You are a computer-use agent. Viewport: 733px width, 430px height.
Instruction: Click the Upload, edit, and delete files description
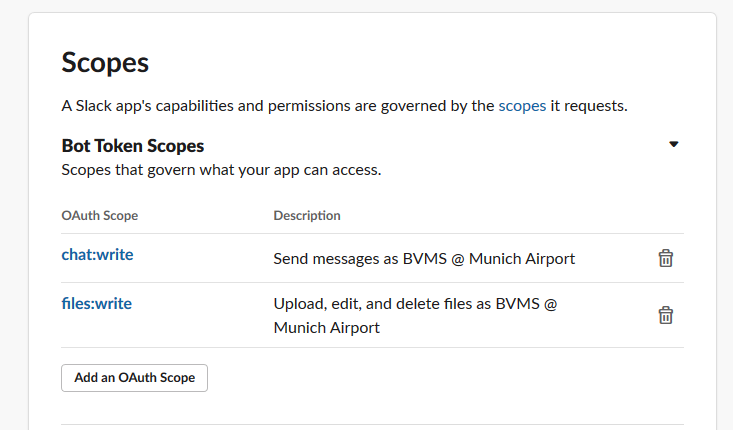tap(415, 303)
